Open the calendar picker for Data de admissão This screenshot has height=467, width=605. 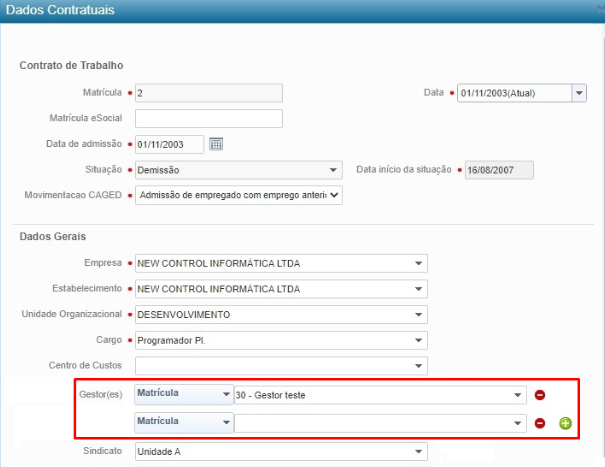[216, 144]
